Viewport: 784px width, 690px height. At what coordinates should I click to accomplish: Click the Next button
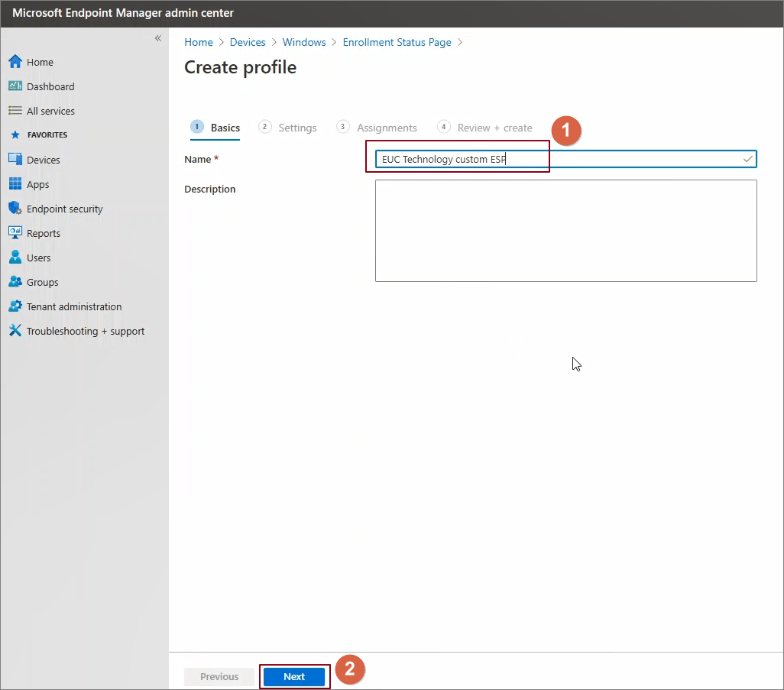[x=294, y=676]
